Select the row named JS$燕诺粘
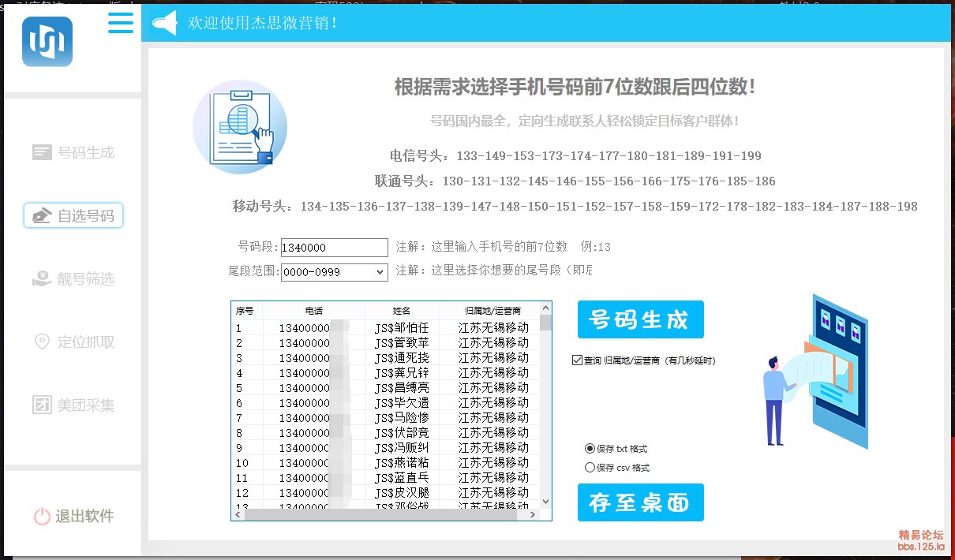This screenshot has height=560, width=955. (x=386, y=463)
